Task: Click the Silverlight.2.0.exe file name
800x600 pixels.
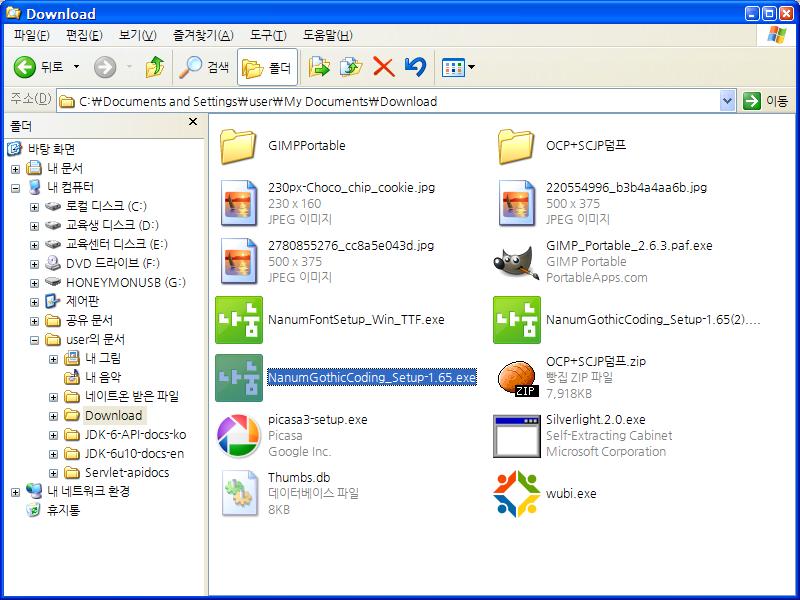Action: tap(595, 419)
